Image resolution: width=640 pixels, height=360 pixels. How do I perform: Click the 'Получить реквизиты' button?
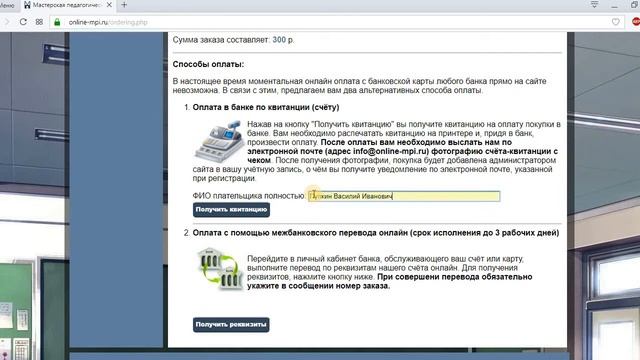(231, 325)
